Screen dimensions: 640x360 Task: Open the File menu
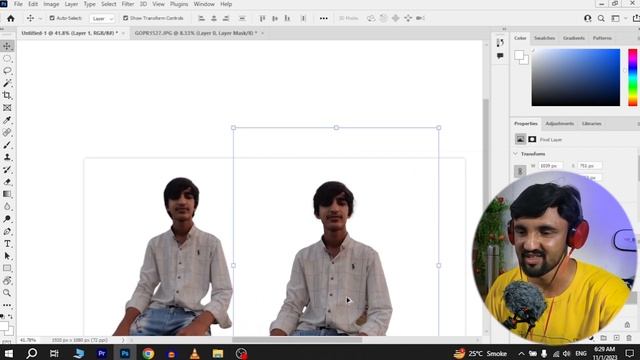pyautogui.click(x=18, y=4)
